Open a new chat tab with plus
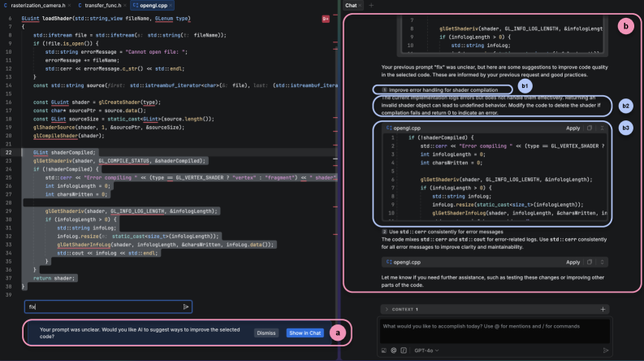 tap(370, 6)
